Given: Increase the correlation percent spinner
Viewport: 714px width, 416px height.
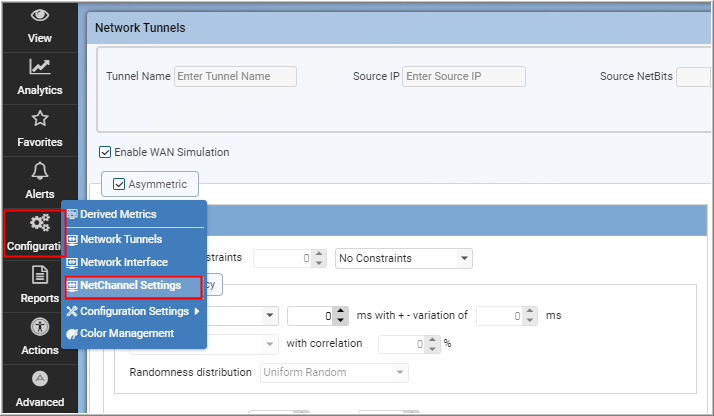Looking at the screenshot, I should [x=432, y=340].
